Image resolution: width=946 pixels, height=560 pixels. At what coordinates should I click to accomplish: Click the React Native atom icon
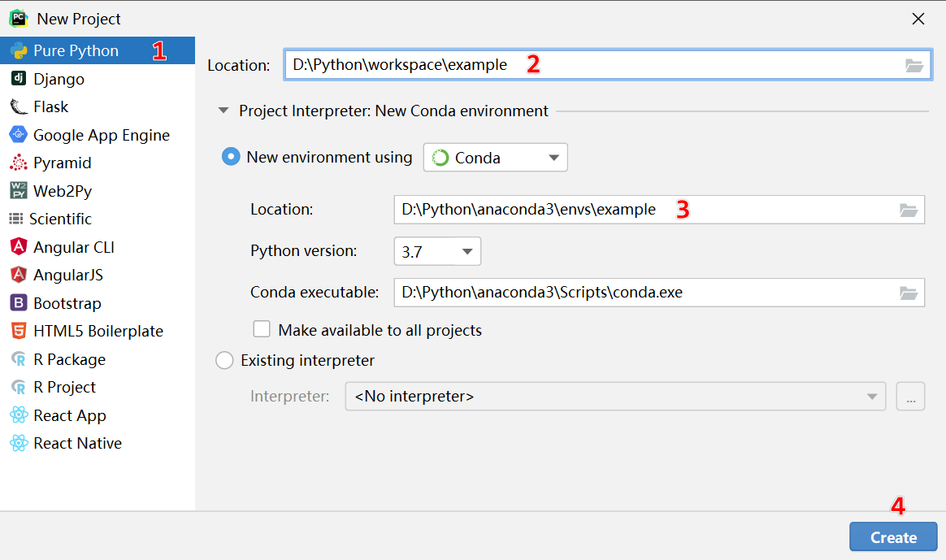[19, 443]
